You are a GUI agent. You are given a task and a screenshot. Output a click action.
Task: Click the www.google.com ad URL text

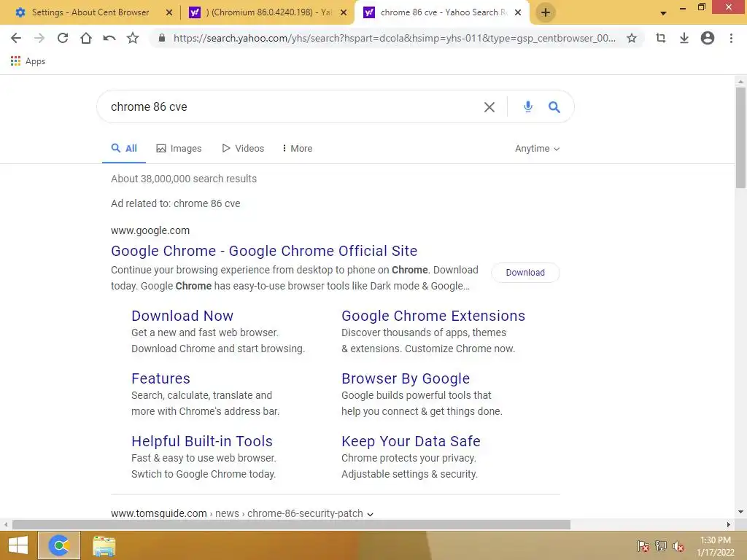[x=150, y=230]
